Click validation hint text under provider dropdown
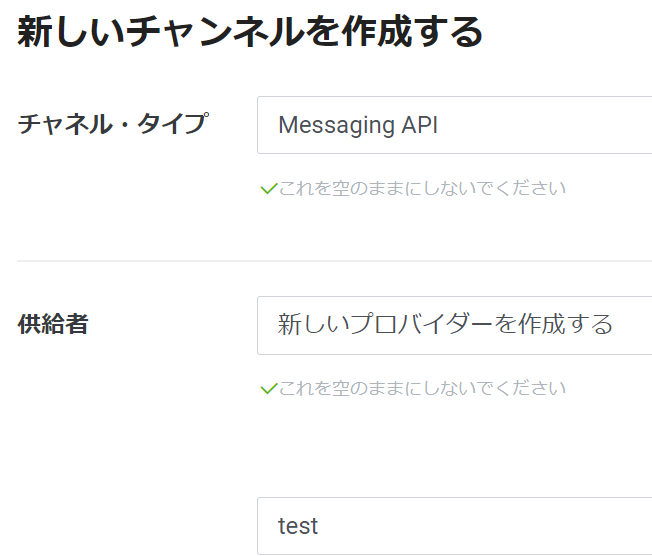The width and height of the screenshot is (652, 556). (x=422, y=388)
